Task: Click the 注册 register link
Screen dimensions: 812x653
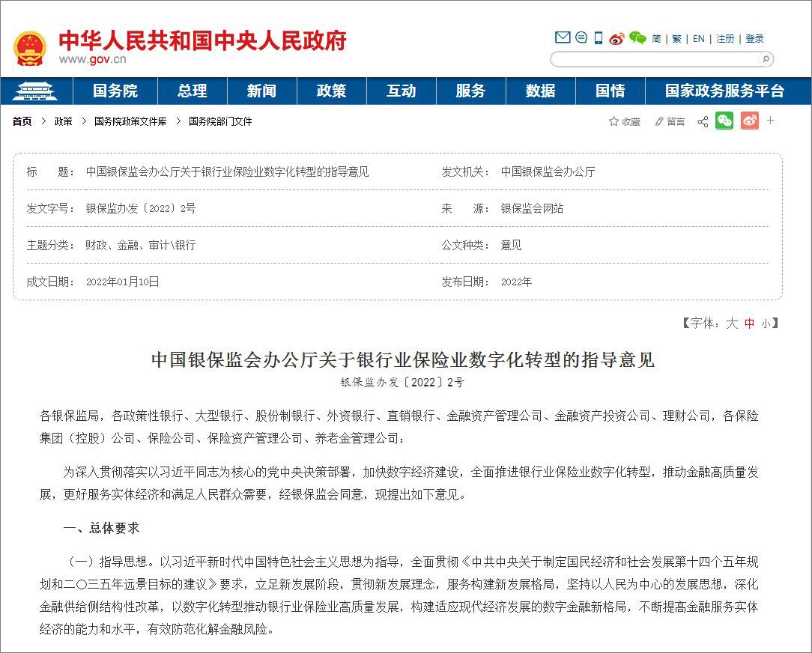Action: pos(725,39)
